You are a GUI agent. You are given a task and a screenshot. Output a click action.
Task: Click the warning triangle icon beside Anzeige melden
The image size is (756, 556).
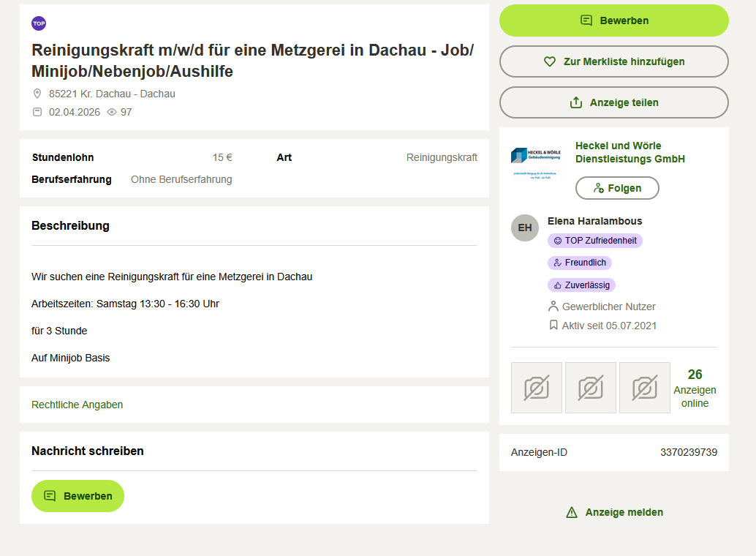[x=572, y=513]
